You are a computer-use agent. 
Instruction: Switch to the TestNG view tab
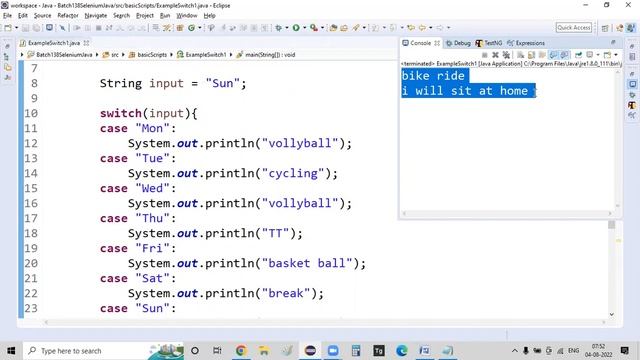pyautogui.click(x=489, y=43)
